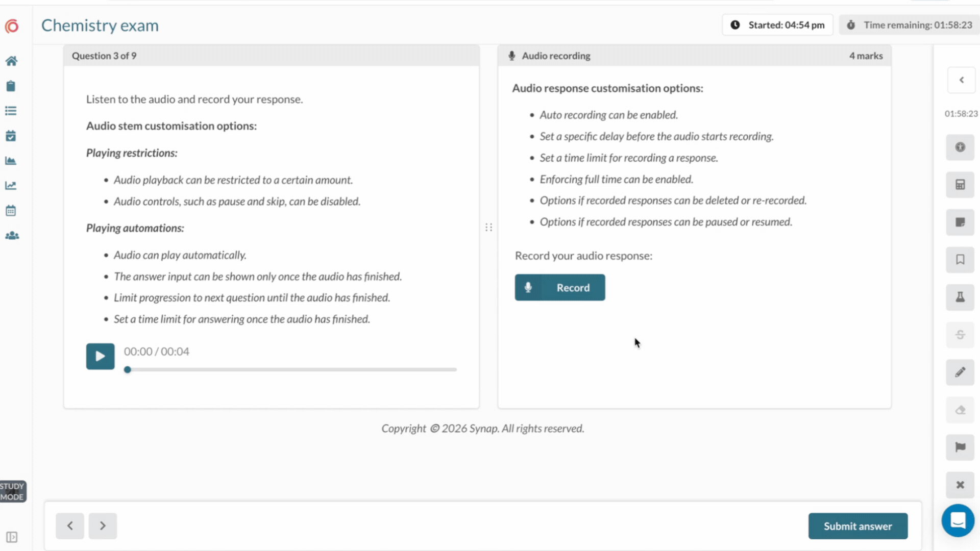Image resolution: width=980 pixels, height=551 pixels.
Task: Click the side panel 01:58:23 timer
Action: (961, 113)
